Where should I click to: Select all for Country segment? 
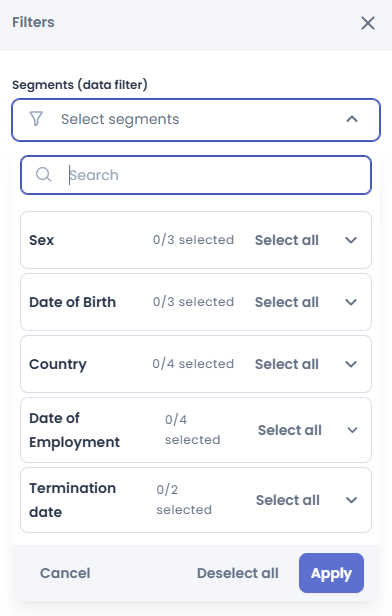(x=287, y=364)
